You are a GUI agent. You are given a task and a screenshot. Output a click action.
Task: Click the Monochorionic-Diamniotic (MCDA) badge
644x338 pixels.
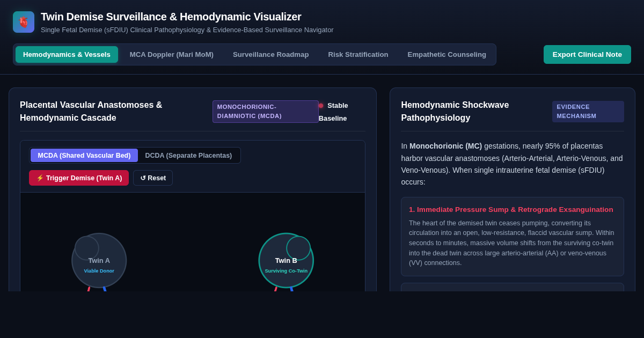pyautogui.click(x=266, y=112)
